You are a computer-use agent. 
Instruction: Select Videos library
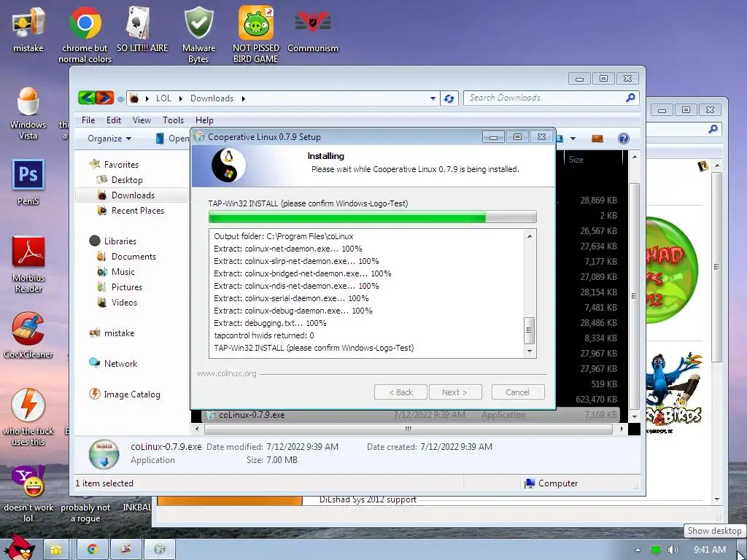click(124, 303)
